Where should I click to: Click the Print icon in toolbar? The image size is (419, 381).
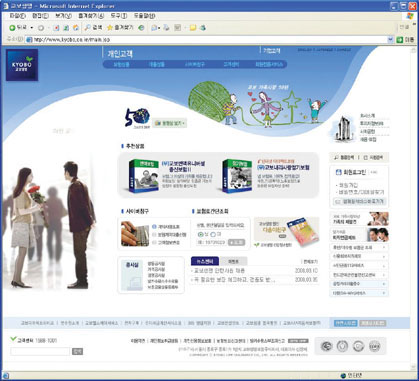(x=167, y=28)
